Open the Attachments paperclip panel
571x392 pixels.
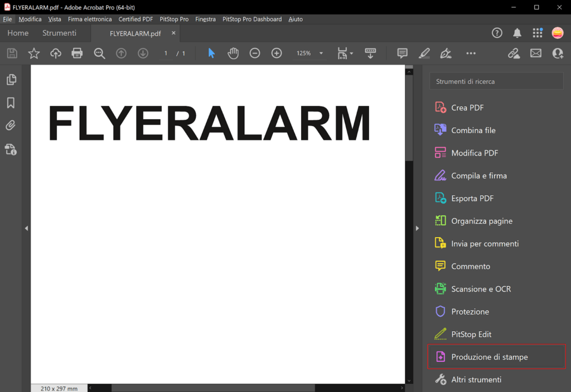coord(11,125)
